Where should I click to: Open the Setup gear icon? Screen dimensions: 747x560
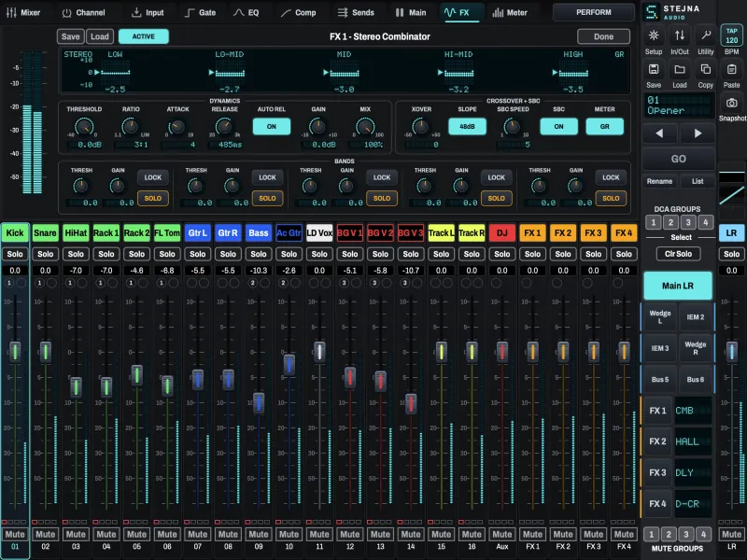(x=654, y=35)
